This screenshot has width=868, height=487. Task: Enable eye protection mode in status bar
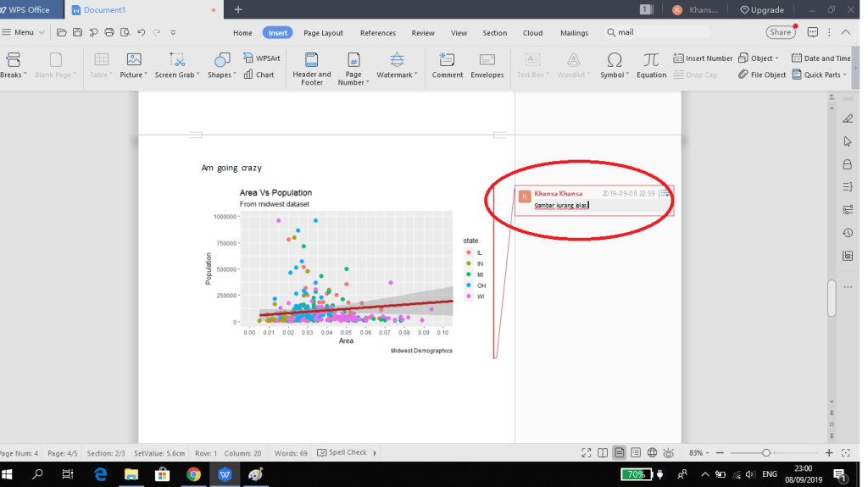click(x=669, y=452)
